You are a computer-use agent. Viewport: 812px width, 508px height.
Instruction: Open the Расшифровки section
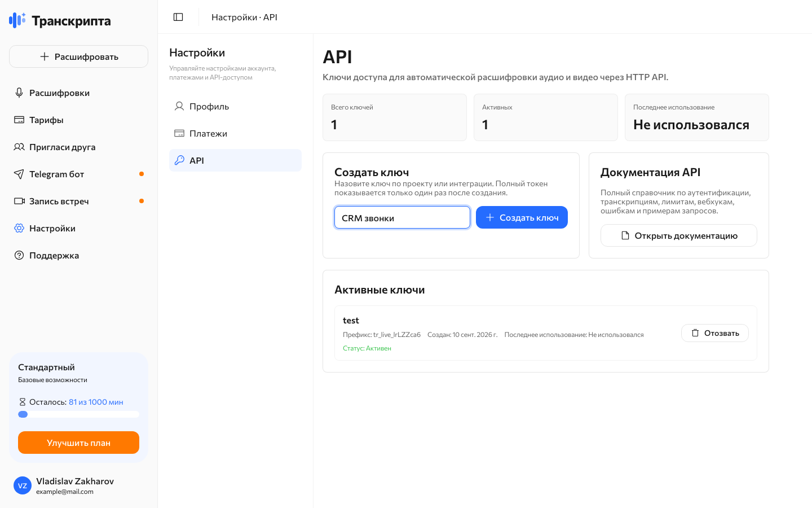pos(78,93)
